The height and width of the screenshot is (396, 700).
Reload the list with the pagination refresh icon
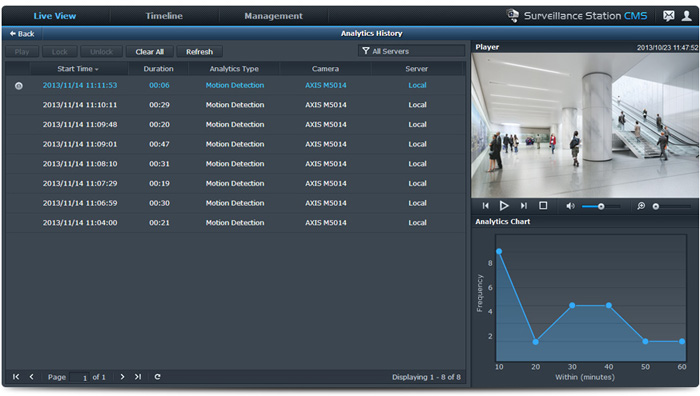point(157,377)
